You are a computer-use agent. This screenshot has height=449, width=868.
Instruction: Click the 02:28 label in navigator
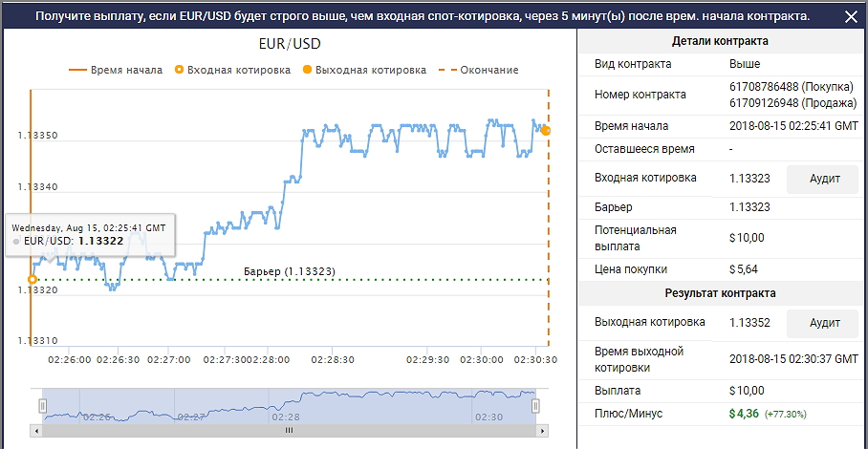[286, 417]
